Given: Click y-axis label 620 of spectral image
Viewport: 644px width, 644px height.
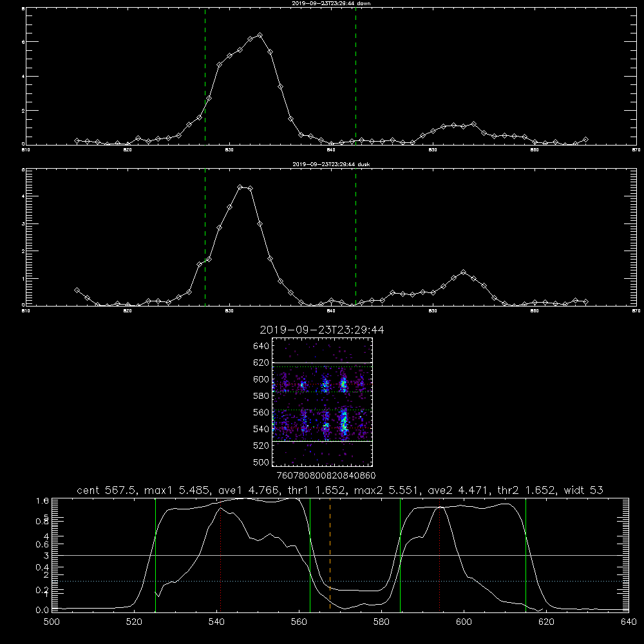Looking at the screenshot, I should 261,363.
